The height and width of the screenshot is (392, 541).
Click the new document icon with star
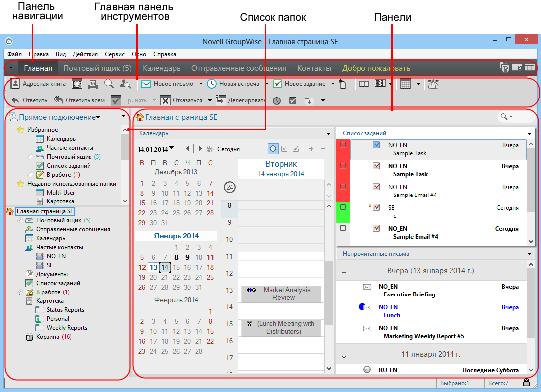[342, 84]
